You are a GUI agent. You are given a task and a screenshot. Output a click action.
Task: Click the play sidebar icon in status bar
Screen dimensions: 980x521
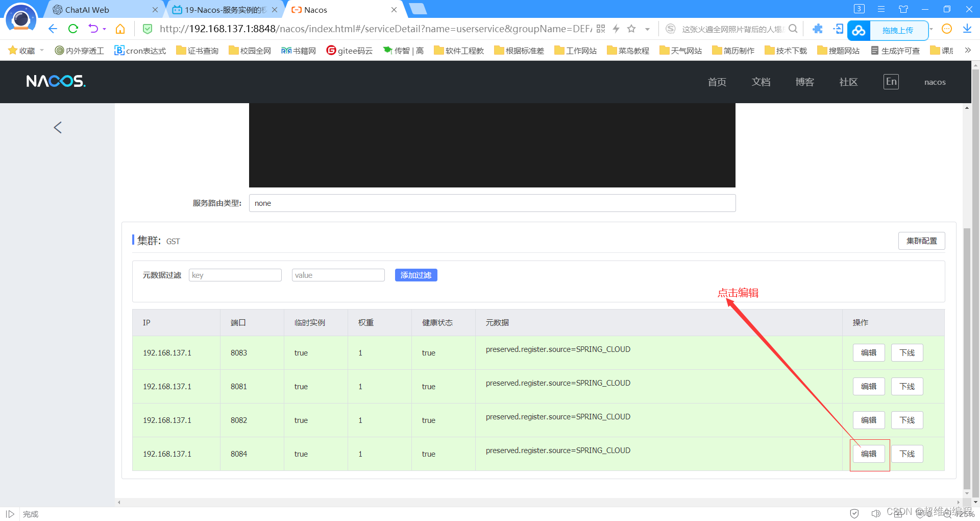point(10,514)
